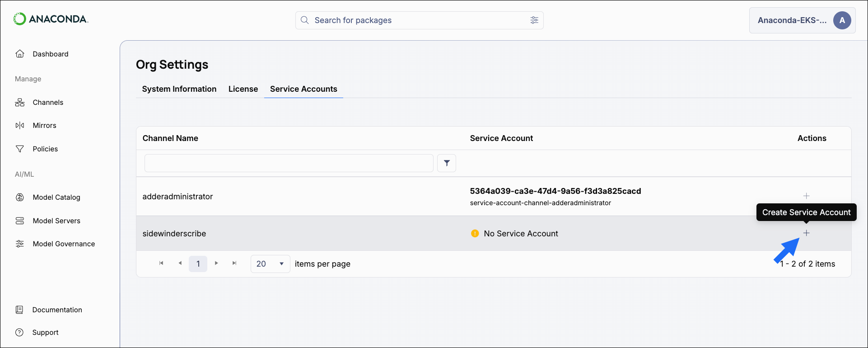Open Channels in the sidebar
868x348 pixels.
point(48,103)
